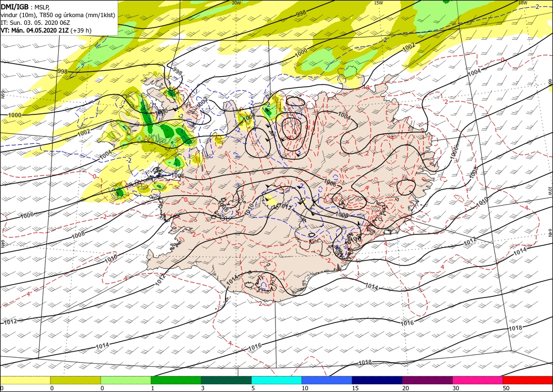Image resolution: width=553 pixels, height=392 pixels.
Task: Click the magenta pink legend color segment
Action: 478,380
